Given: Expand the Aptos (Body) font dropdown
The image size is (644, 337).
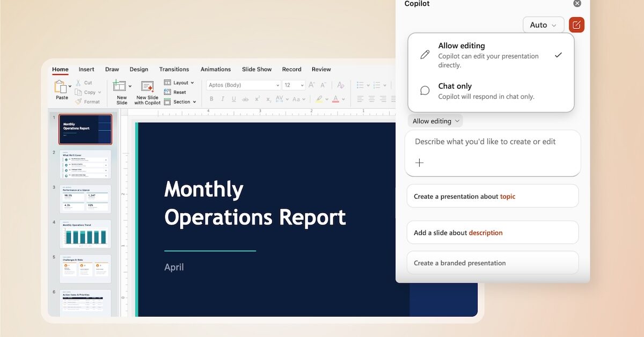Looking at the screenshot, I should point(277,85).
